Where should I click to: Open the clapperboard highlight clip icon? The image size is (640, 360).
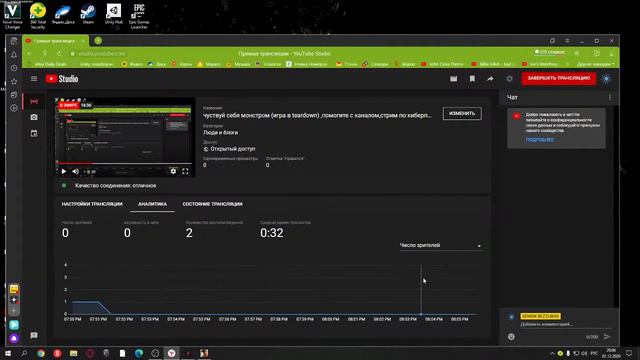[x=453, y=79]
